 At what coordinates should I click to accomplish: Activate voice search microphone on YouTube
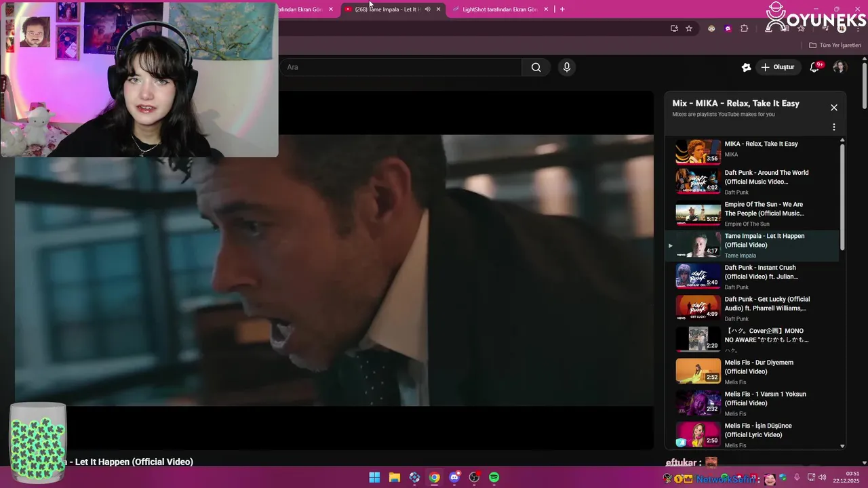567,67
